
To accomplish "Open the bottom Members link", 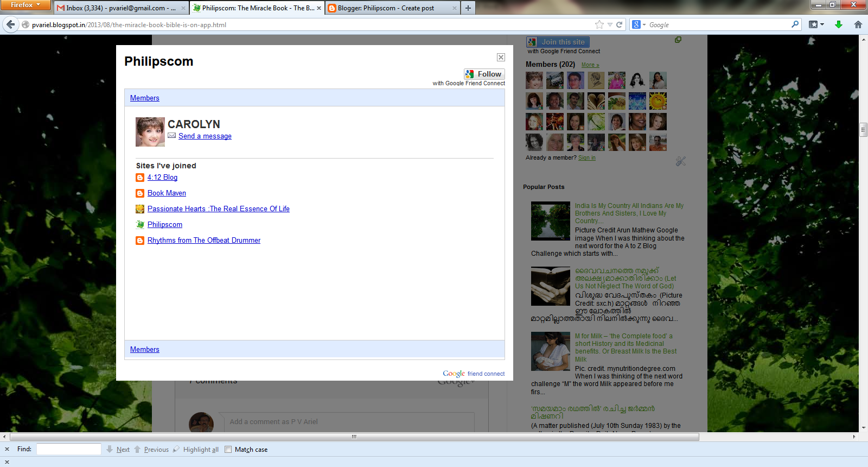I will pyautogui.click(x=145, y=350).
